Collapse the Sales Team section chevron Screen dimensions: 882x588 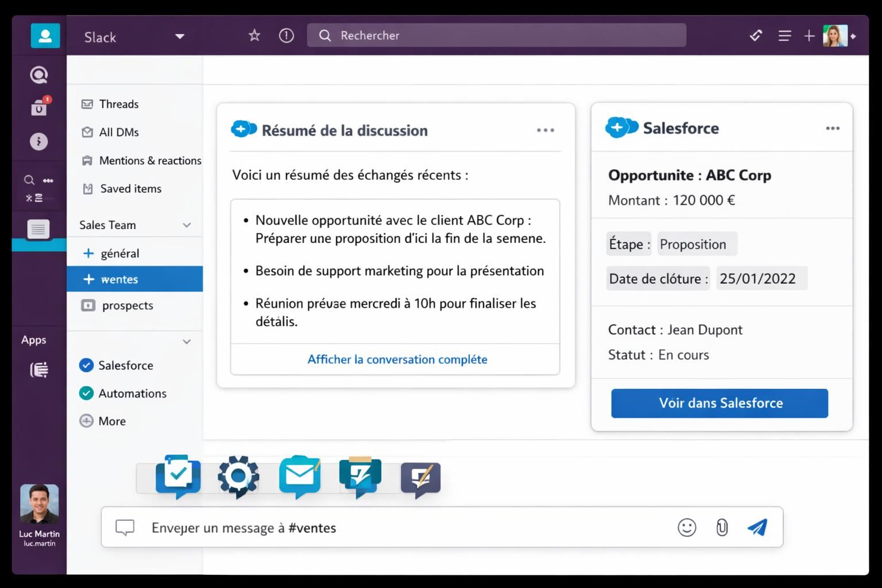coord(187,225)
